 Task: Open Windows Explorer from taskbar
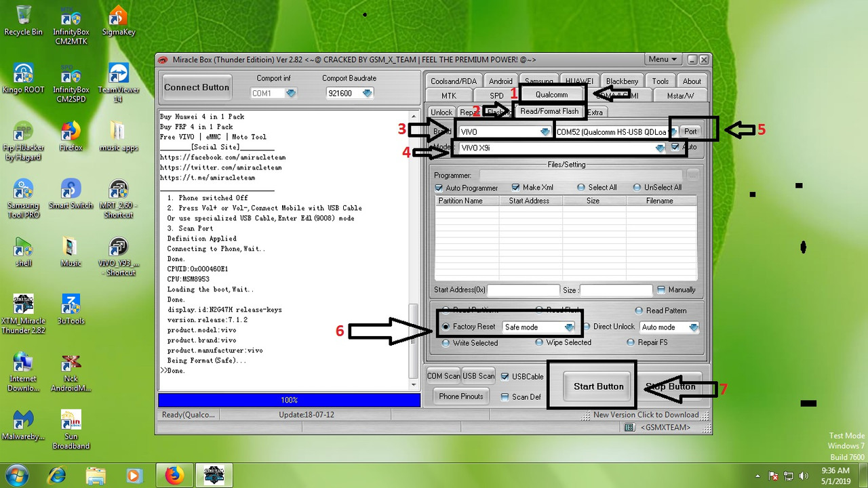click(x=96, y=476)
